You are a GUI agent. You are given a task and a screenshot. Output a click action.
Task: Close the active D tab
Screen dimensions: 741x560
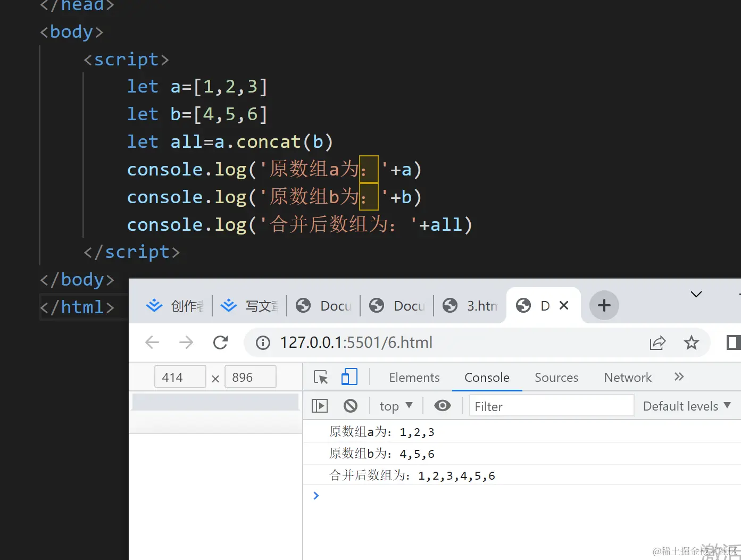click(564, 305)
